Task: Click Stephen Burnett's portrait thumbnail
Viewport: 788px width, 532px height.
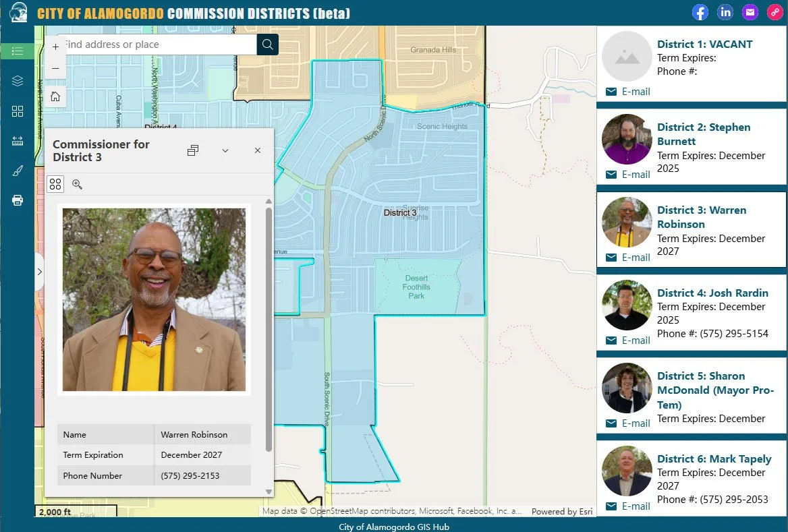Action: 627,139
